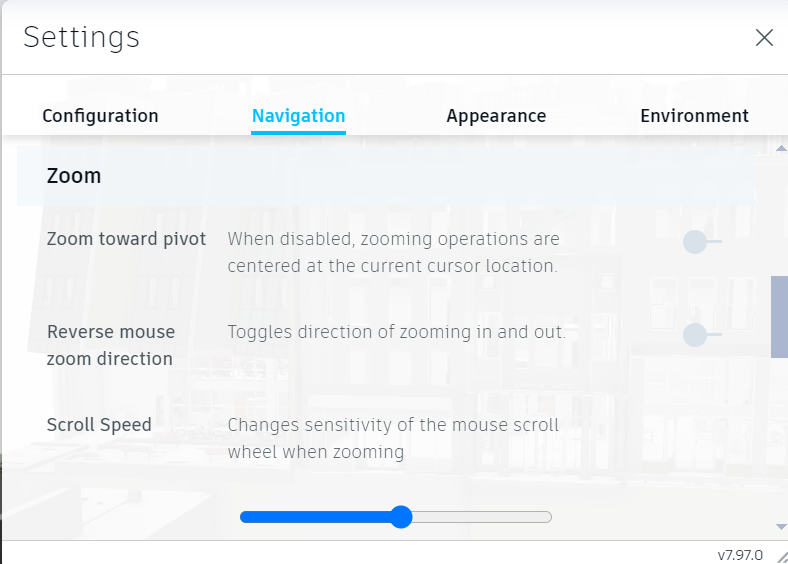
Task: Click the v7.97.0 version text
Action: click(x=740, y=555)
